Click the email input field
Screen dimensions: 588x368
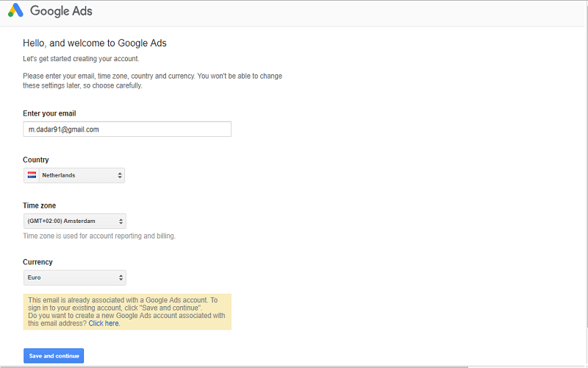(x=127, y=130)
